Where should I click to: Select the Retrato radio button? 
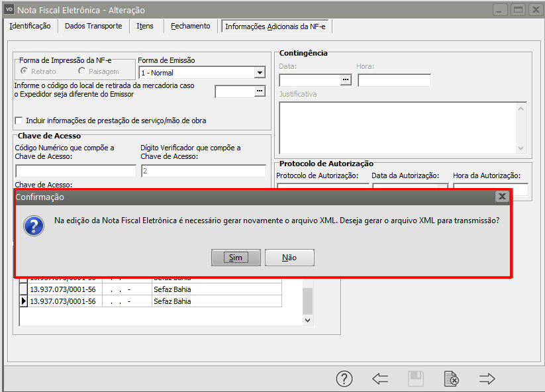(x=25, y=72)
